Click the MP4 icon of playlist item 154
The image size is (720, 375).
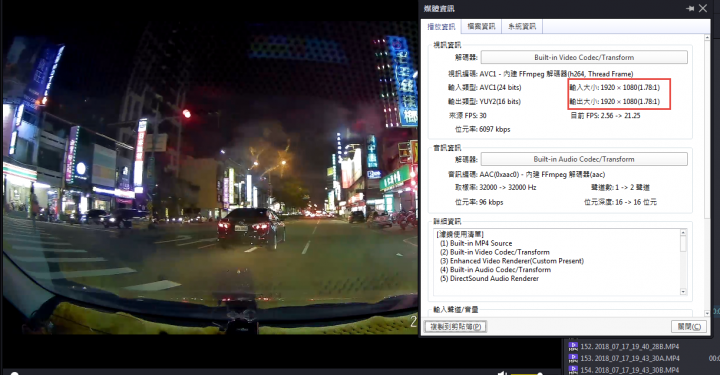coord(573,369)
